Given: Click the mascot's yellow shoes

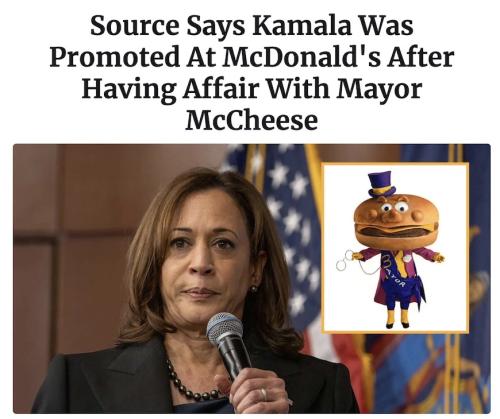Looking at the screenshot, I should (x=397, y=323).
